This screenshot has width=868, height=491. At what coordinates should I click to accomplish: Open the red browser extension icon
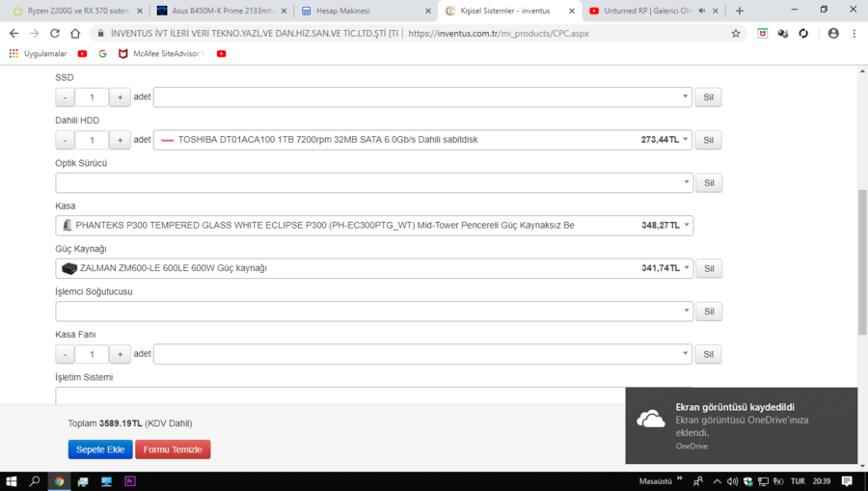(x=762, y=33)
